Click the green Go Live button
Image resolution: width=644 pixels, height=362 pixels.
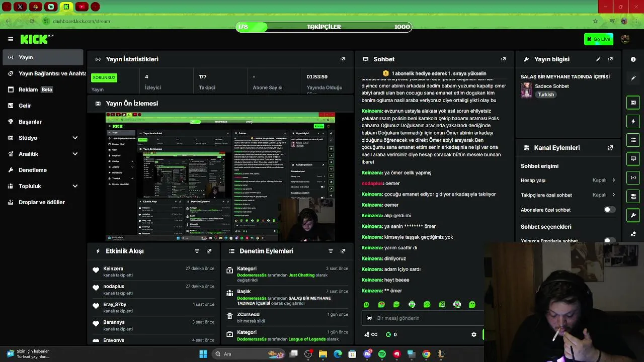coord(598,39)
